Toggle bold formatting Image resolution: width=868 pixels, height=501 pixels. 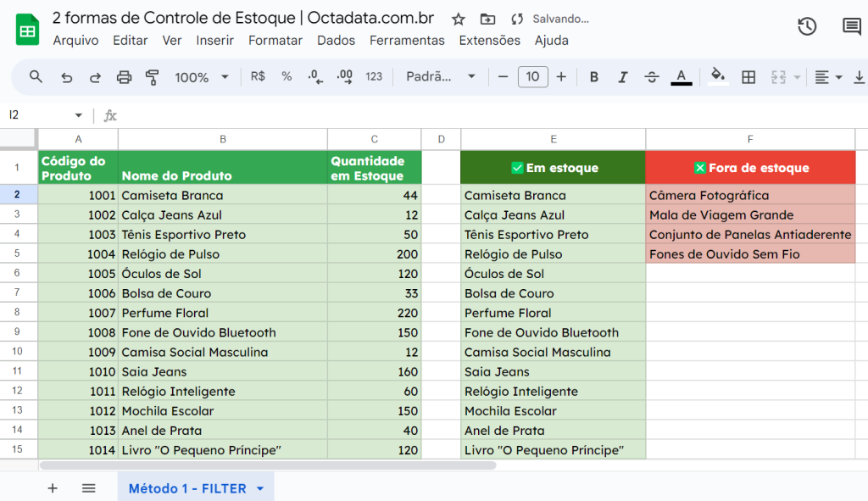click(594, 77)
